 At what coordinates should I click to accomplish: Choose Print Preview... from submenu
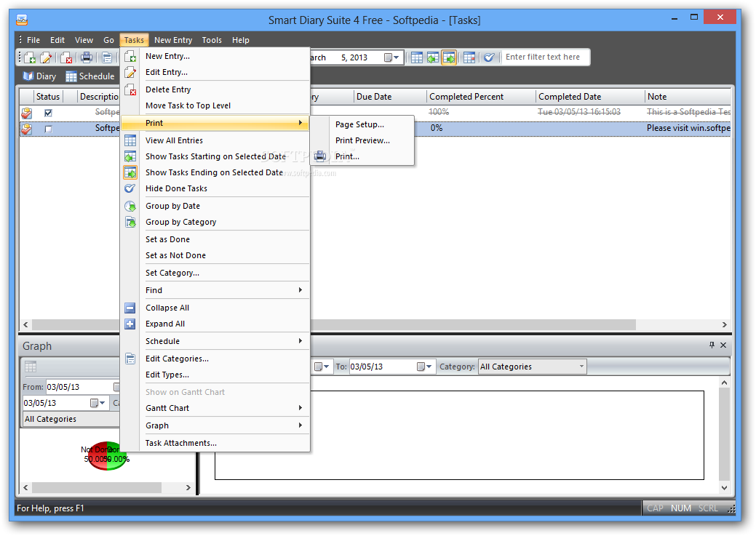pyautogui.click(x=362, y=140)
